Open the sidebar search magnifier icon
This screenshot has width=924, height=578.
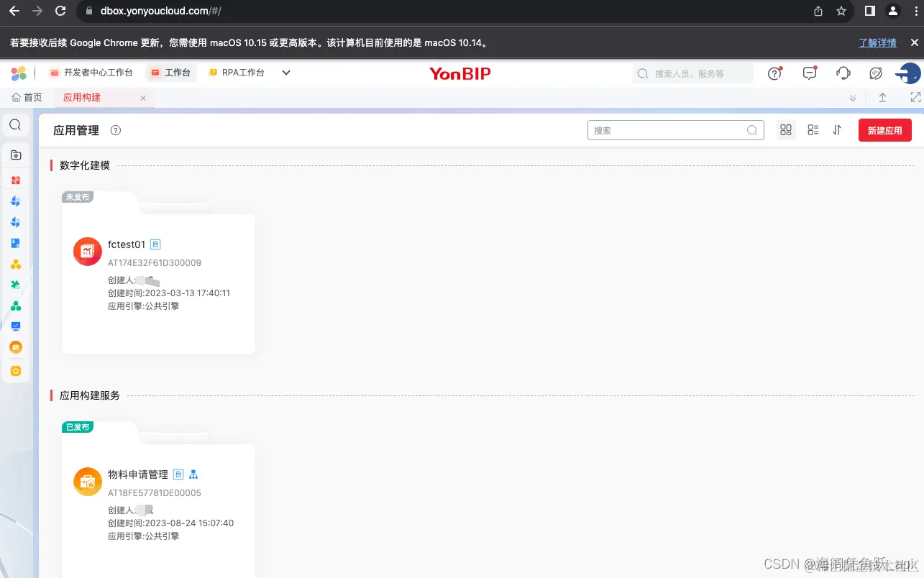coord(15,125)
